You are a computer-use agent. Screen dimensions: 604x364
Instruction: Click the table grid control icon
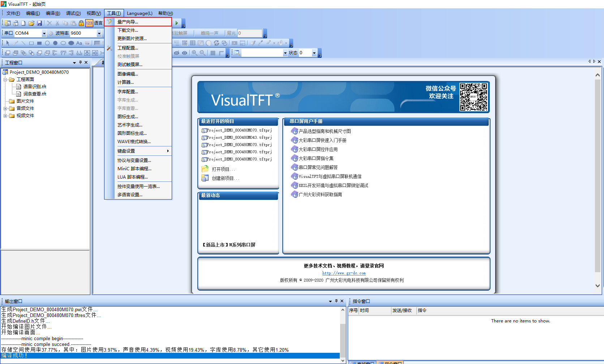[x=193, y=43]
